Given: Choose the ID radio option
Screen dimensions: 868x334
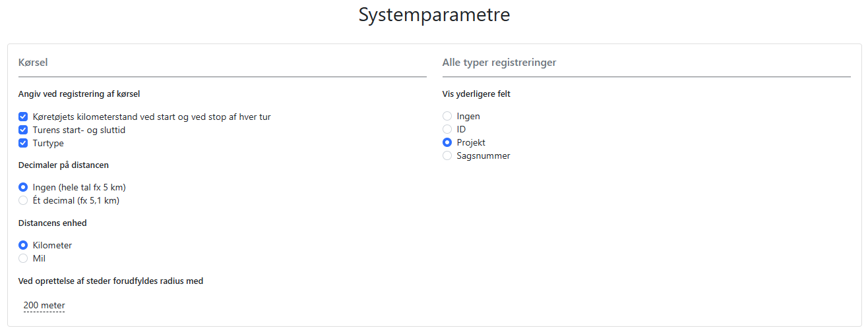Looking at the screenshot, I should 447,129.
